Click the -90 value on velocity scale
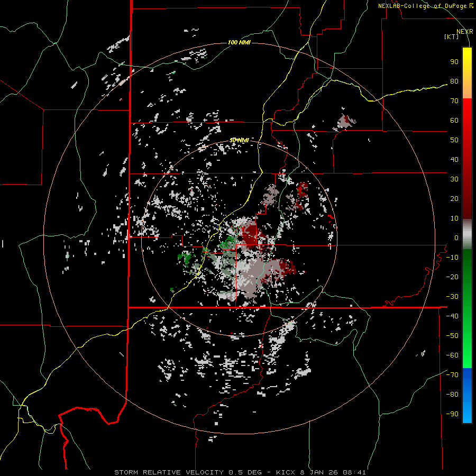 coord(452,414)
